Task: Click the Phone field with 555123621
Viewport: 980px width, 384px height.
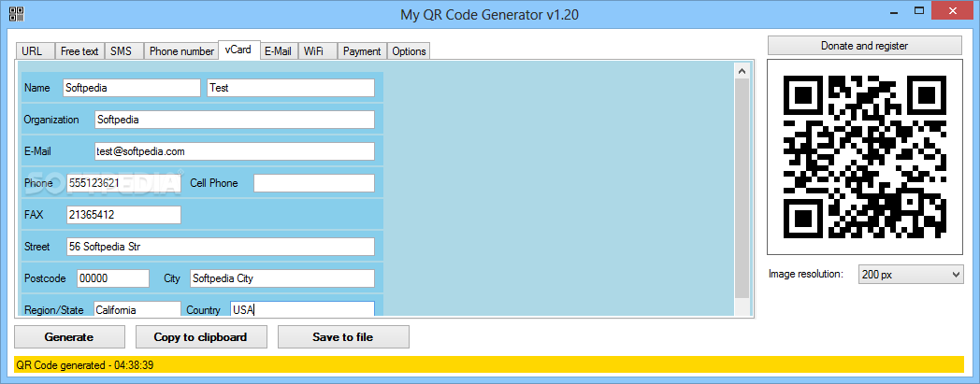Action: click(123, 183)
